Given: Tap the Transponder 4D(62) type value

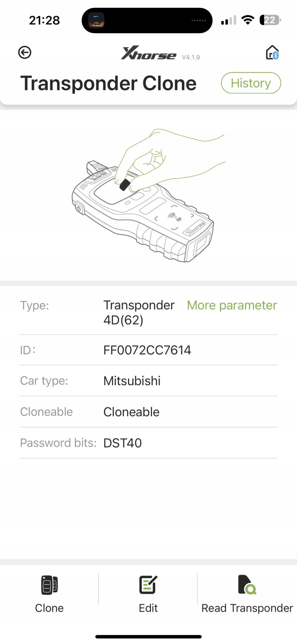Looking at the screenshot, I should tap(139, 312).
